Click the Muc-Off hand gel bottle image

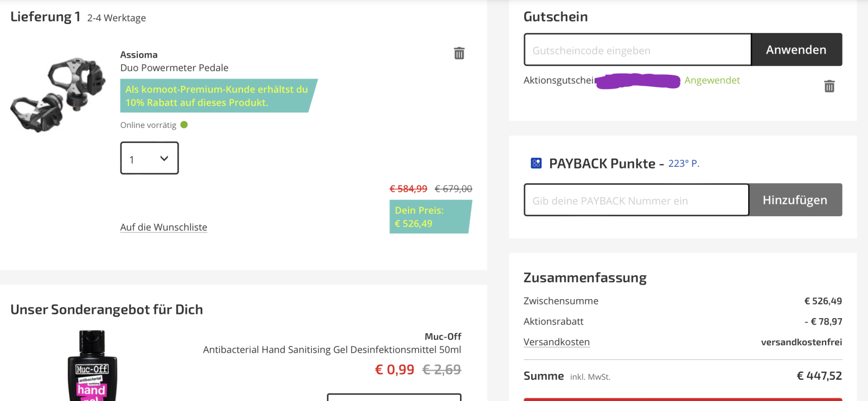92,367
